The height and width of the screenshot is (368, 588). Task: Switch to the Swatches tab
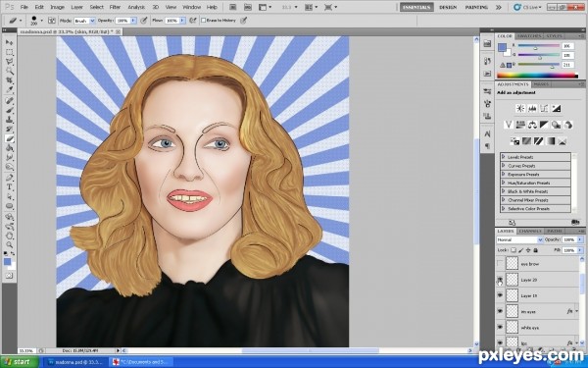[529, 36]
